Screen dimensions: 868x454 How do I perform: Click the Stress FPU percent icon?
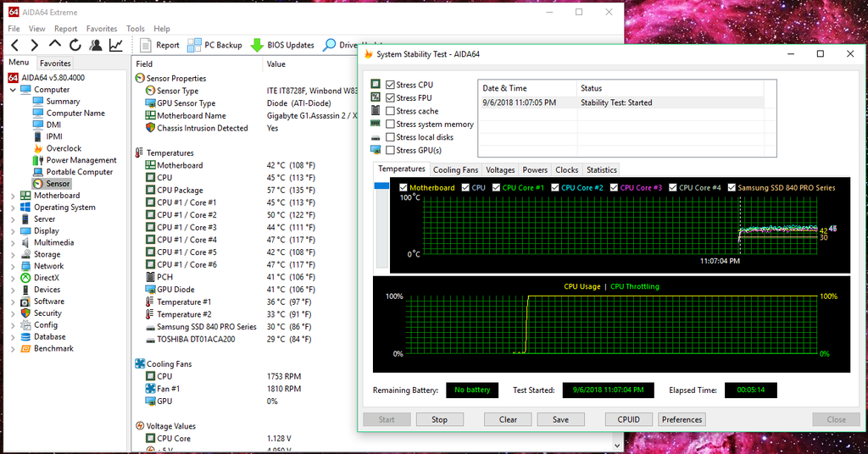376,97
